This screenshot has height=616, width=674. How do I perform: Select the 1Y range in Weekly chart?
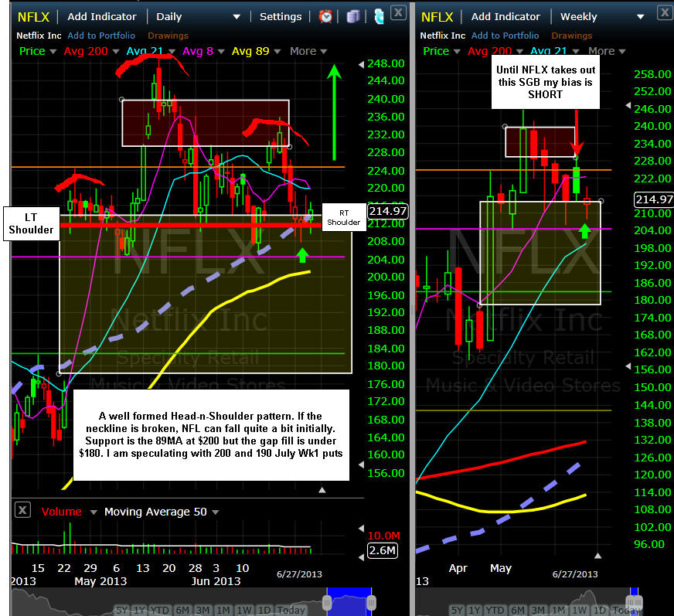pos(475,610)
